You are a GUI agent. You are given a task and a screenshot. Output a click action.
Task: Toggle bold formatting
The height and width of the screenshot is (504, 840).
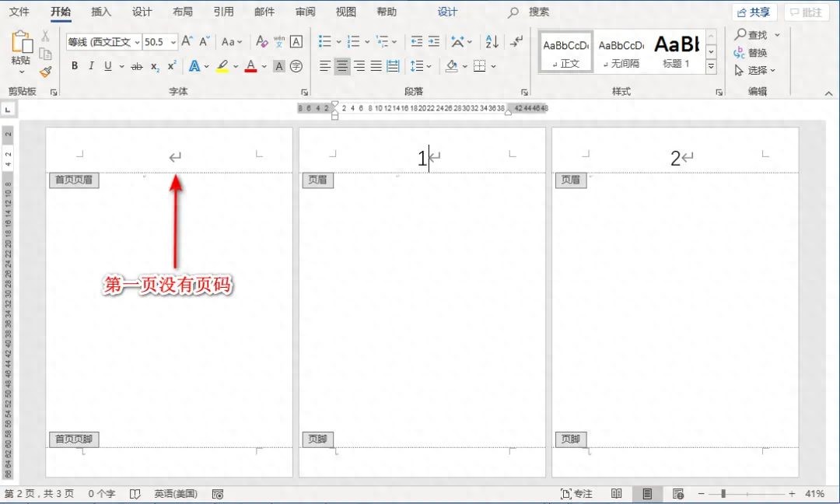point(75,66)
